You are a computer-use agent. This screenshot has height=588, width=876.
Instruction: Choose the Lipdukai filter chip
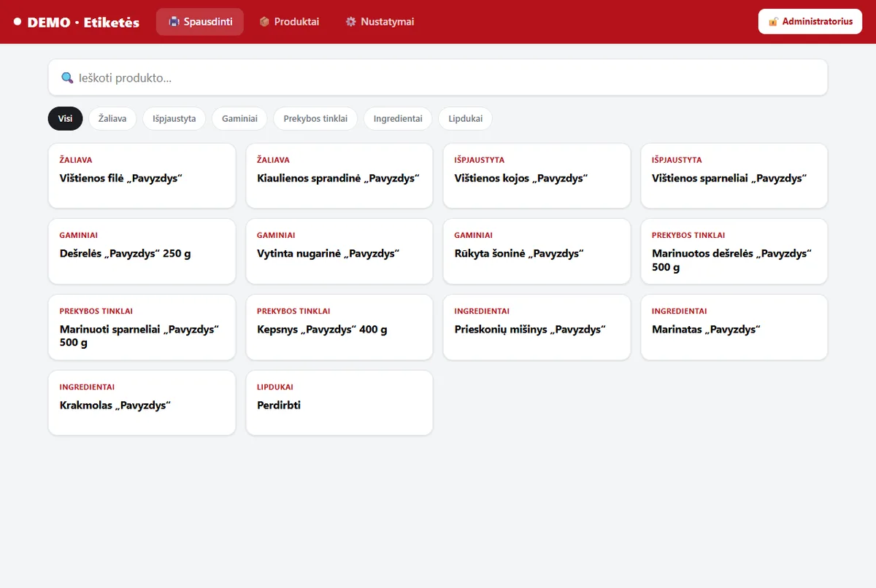click(466, 118)
